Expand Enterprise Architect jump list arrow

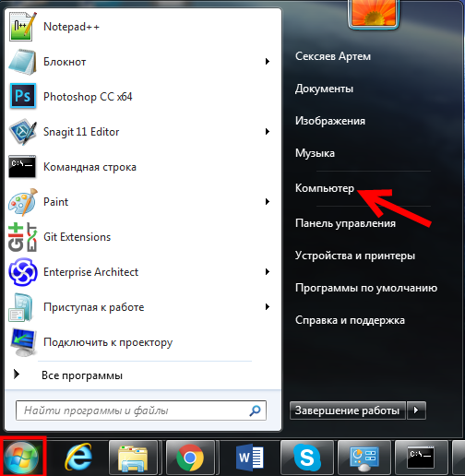[268, 272]
